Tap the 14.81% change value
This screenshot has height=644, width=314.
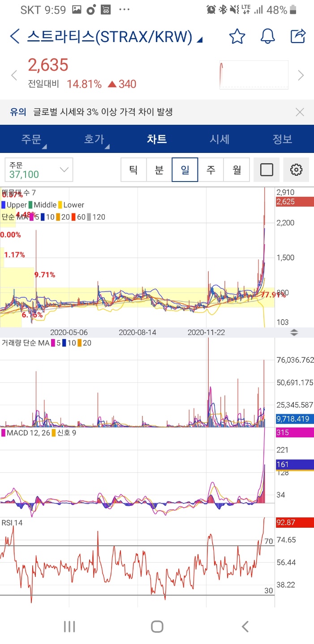84,84
